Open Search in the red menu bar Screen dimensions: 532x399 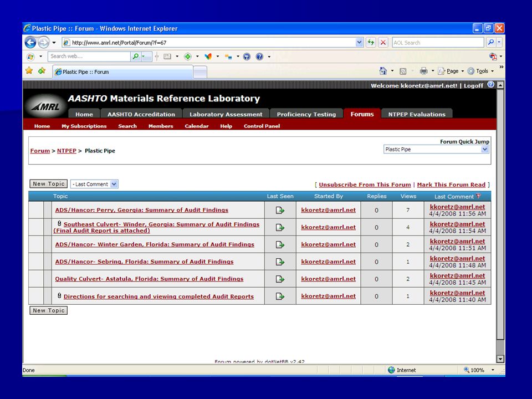point(127,126)
